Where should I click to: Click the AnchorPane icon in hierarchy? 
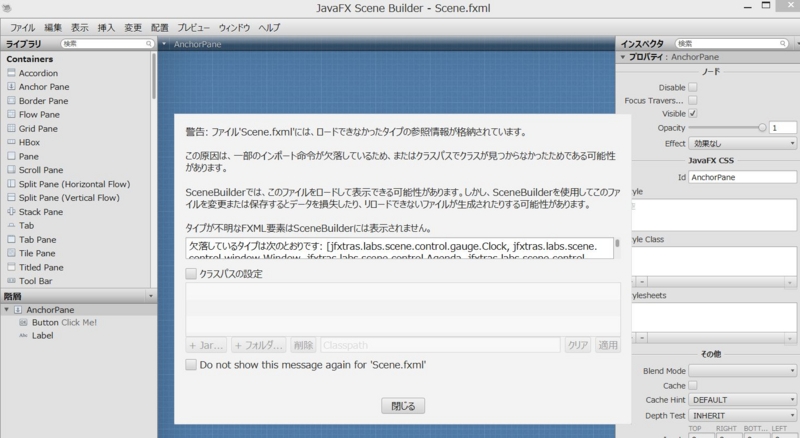[18, 310]
